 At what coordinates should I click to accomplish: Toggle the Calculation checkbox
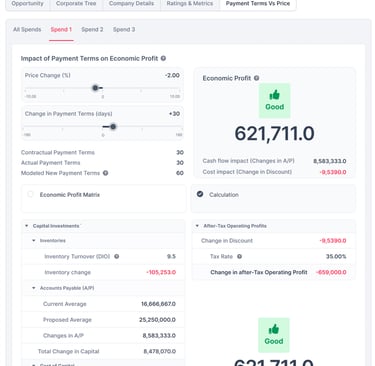point(200,194)
